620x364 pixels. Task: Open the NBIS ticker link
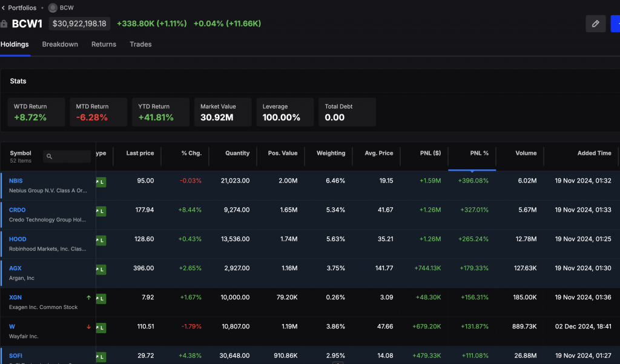tap(16, 181)
